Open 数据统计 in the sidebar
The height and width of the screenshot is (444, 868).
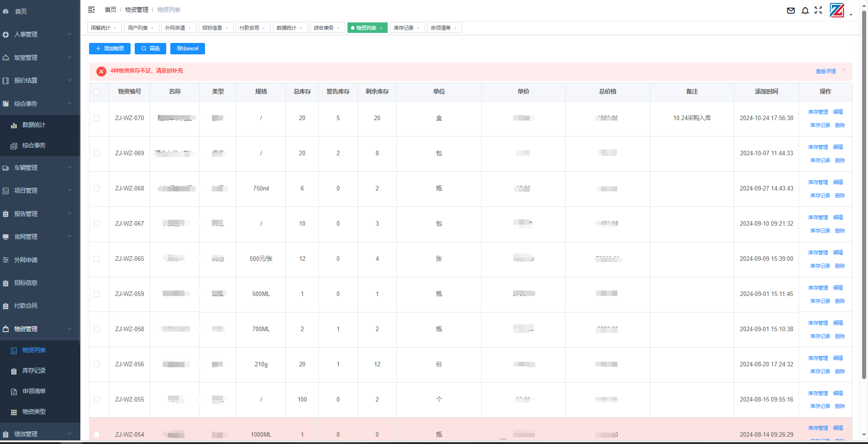click(x=34, y=125)
